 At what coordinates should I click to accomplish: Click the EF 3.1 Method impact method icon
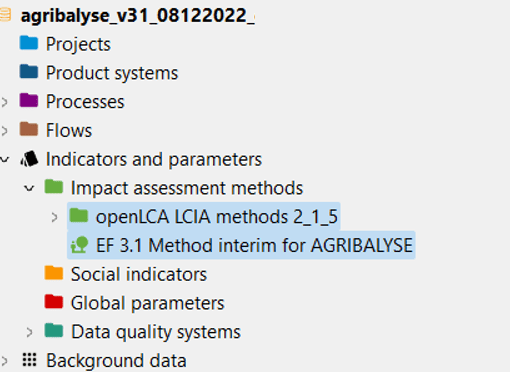tap(79, 245)
